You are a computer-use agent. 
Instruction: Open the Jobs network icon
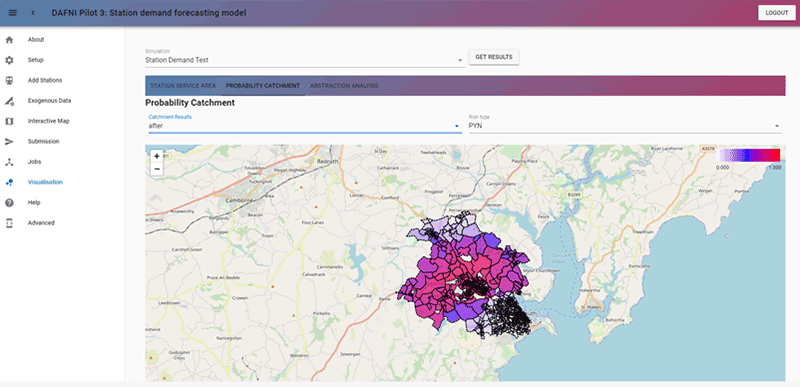[9, 162]
